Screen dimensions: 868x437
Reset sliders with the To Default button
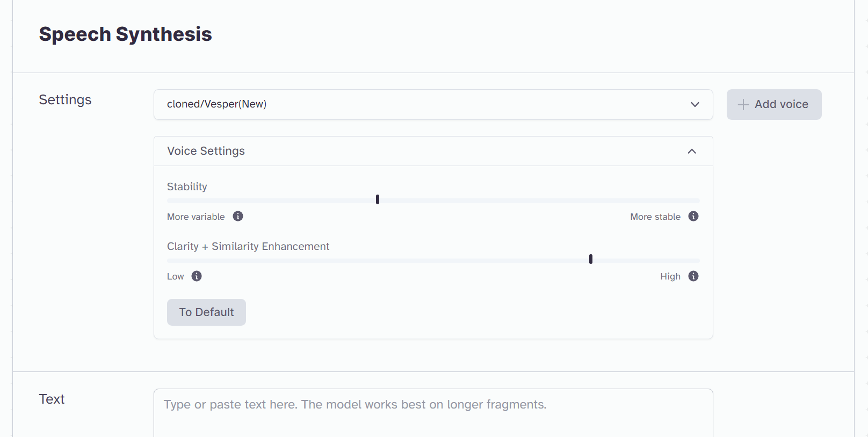click(x=206, y=312)
